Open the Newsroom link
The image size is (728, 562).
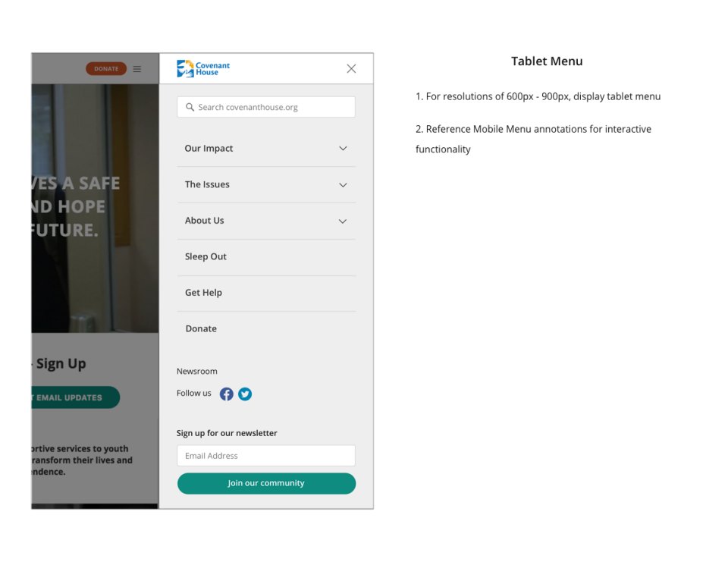coord(197,371)
